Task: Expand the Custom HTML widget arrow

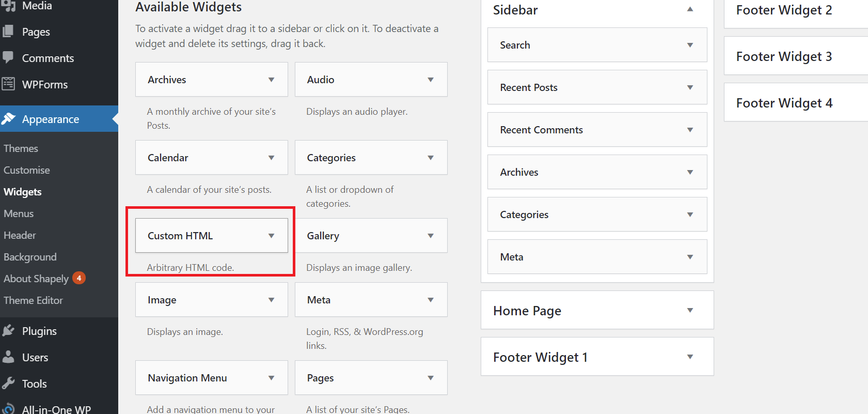Action: pyautogui.click(x=271, y=236)
